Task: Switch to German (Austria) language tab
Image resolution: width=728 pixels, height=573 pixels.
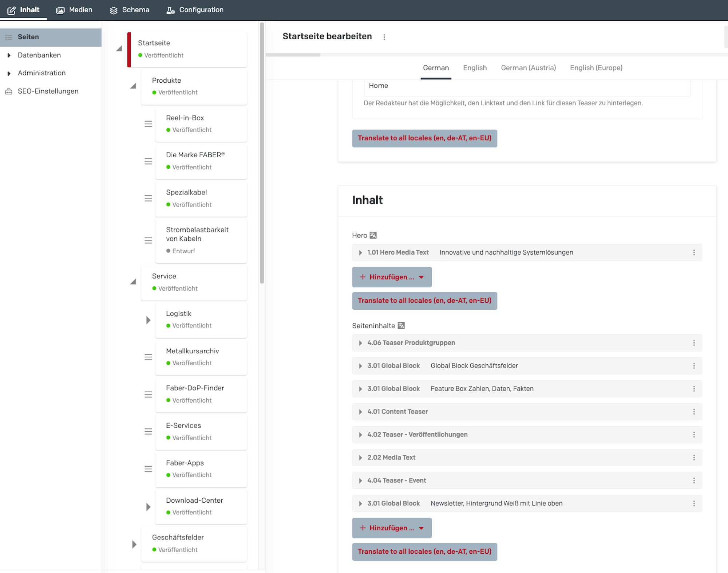Action: point(528,68)
